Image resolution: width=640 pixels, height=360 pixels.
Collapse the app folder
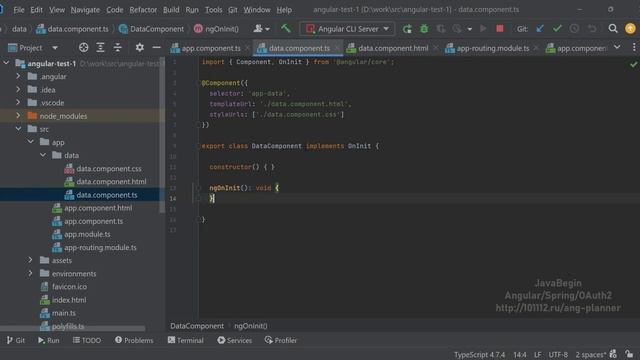click(31, 142)
